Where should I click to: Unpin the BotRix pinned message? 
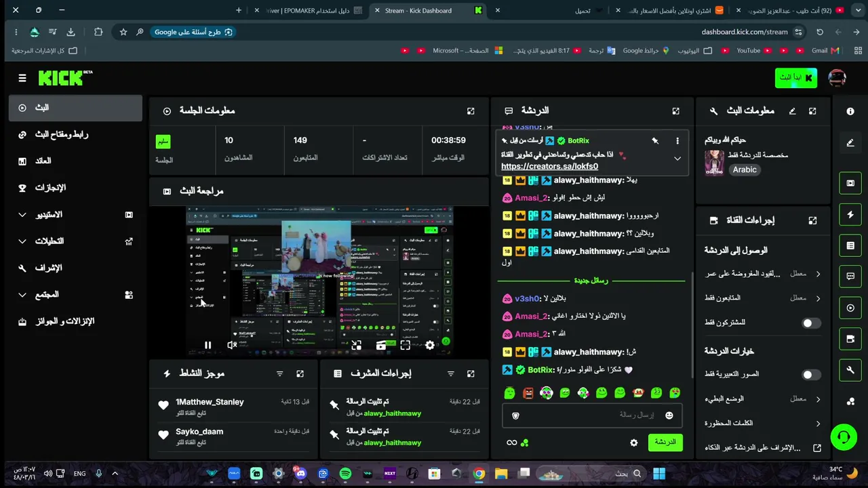(655, 141)
